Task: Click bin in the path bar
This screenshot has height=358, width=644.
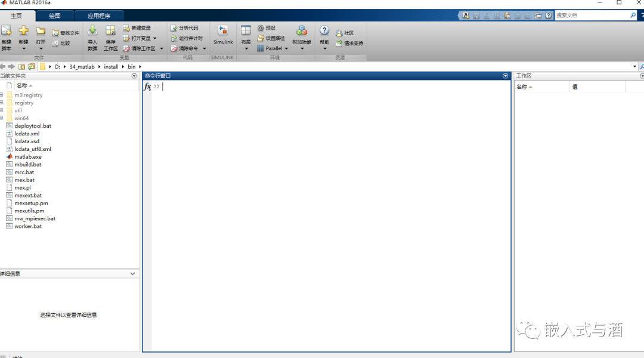Action: 131,67
